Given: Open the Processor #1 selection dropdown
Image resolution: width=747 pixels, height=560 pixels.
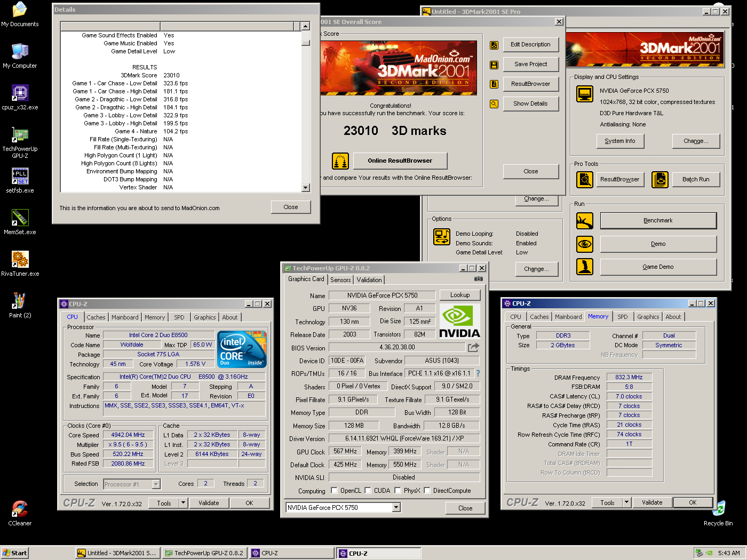Looking at the screenshot, I should point(156,484).
